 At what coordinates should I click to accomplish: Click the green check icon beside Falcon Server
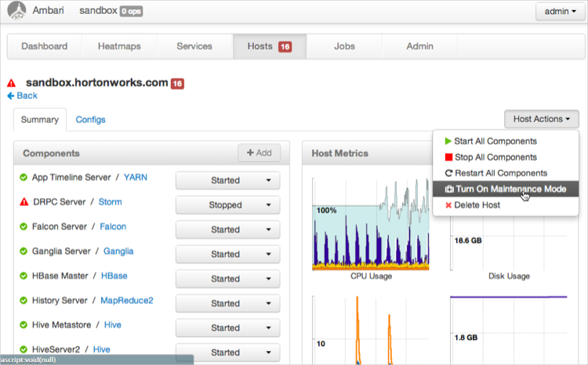click(x=24, y=226)
